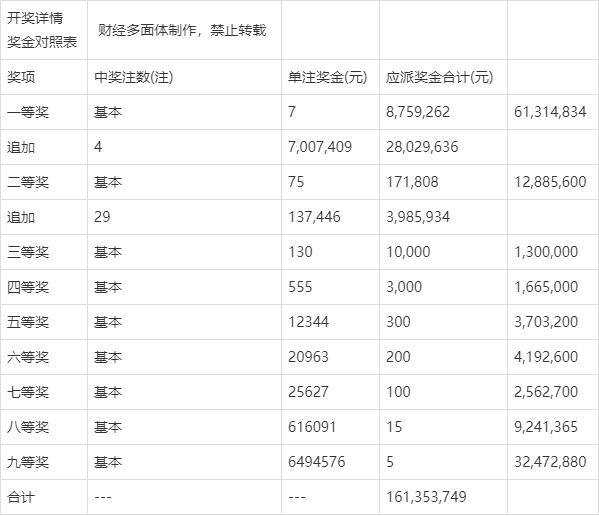Select the 五等奖 row label
The image size is (599, 516).
28,322
